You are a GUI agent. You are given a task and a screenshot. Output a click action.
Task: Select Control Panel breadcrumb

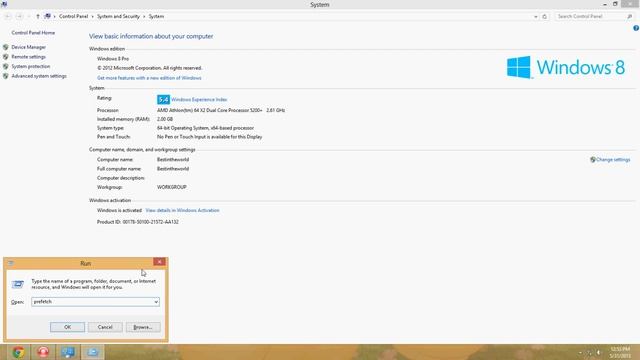[73, 16]
